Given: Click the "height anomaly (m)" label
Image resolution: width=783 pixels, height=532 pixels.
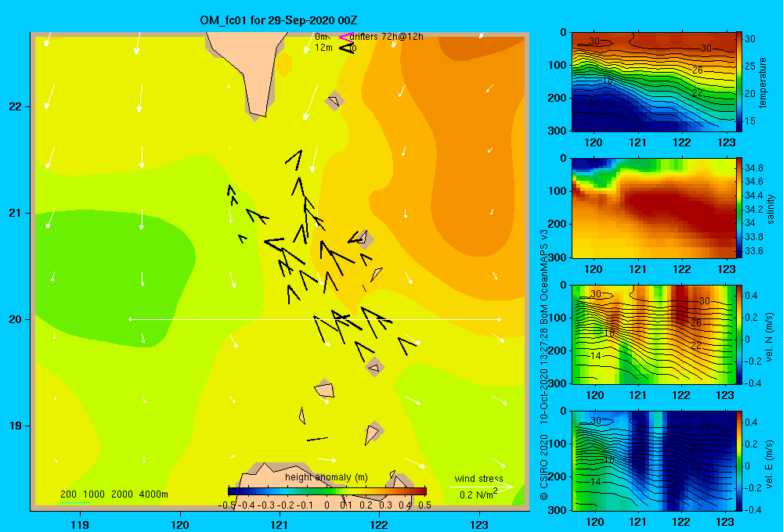Looking at the screenshot, I should [x=326, y=477].
